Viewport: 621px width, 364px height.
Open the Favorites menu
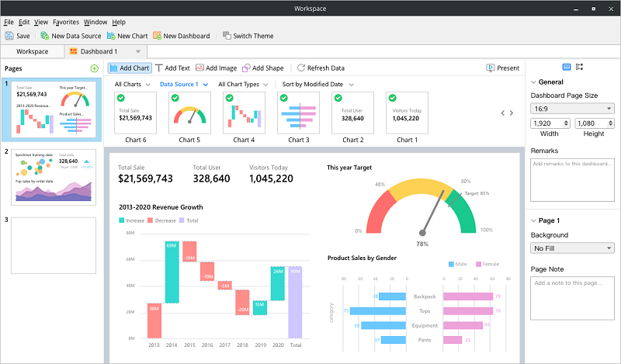(66, 23)
